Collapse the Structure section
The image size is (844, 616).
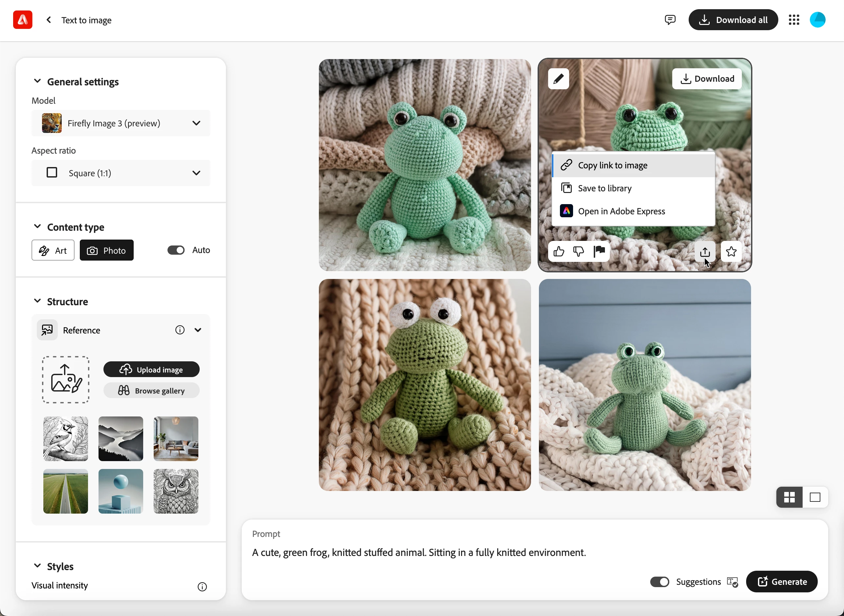(x=37, y=301)
